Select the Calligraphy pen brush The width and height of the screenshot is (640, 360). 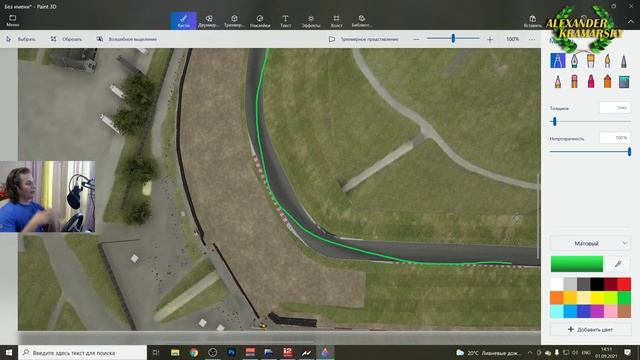pyautogui.click(x=574, y=61)
